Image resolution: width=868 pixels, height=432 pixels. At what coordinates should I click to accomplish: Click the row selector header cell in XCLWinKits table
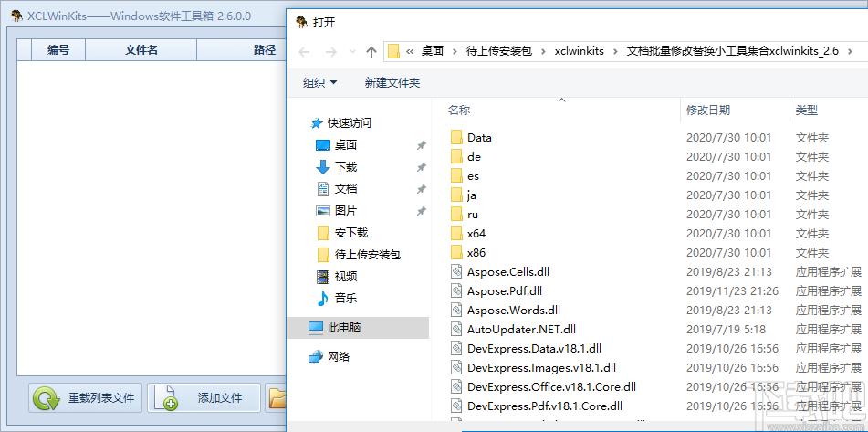[24, 50]
